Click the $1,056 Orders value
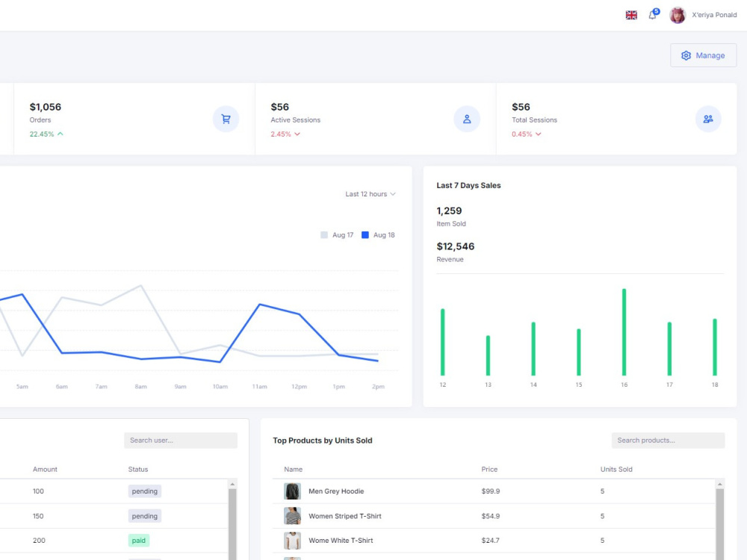The width and height of the screenshot is (747, 560). click(46, 107)
